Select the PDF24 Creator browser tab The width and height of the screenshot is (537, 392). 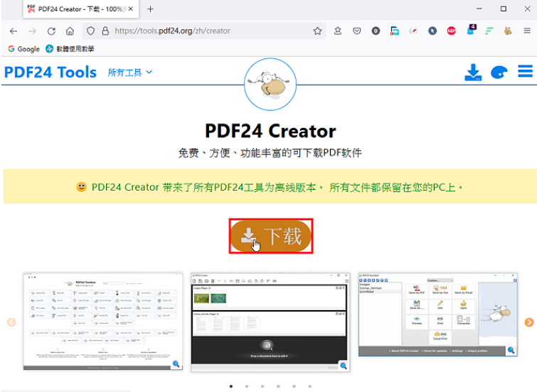click(x=81, y=9)
